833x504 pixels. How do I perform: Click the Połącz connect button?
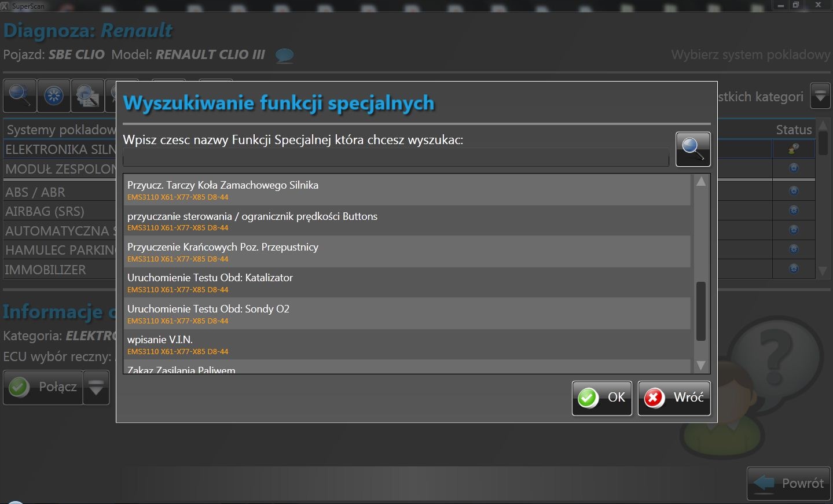click(43, 387)
